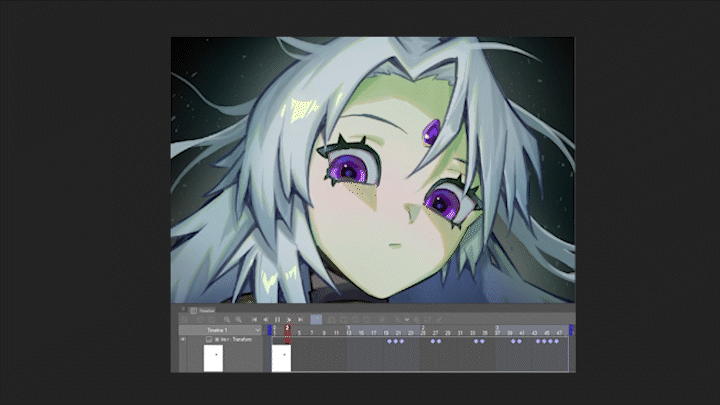Screen dimensions: 720x405
Task: Click the blue end-frame marker
Action: tap(571, 330)
